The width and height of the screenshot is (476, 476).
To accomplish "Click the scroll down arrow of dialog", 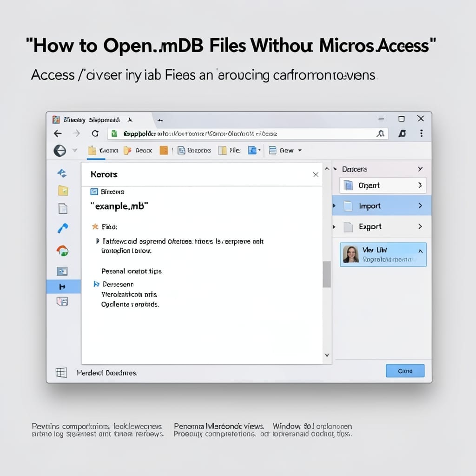I will pos(327,355).
